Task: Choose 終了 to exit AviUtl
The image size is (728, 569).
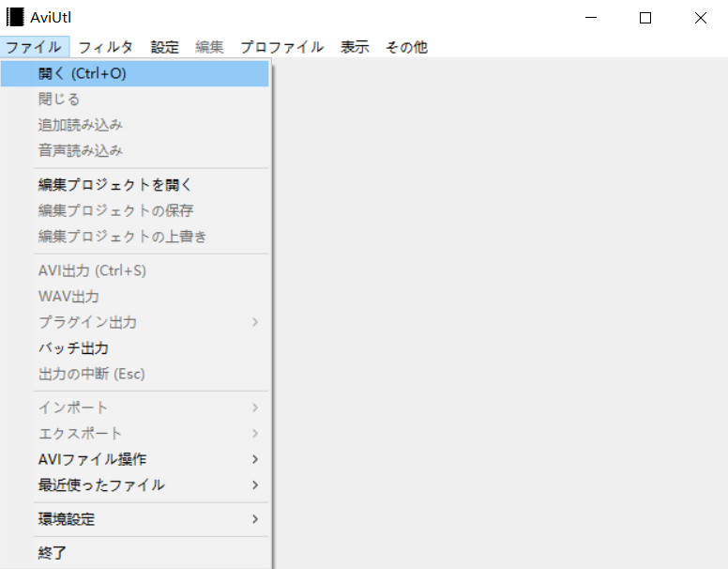Action: click(x=135, y=553)
